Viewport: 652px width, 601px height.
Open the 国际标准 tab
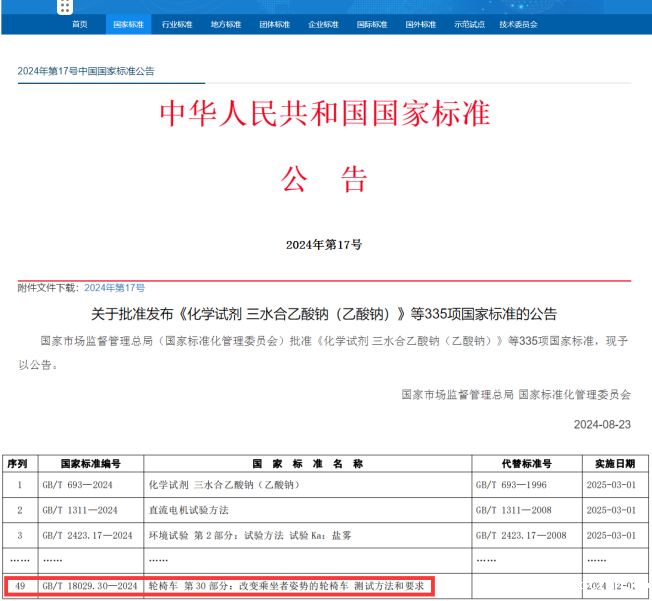371,23
